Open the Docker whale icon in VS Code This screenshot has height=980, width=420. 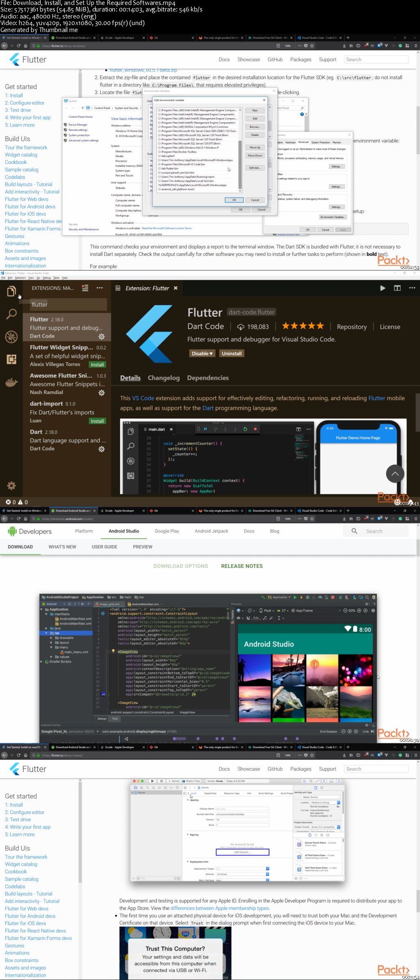[x=11, y=383]
